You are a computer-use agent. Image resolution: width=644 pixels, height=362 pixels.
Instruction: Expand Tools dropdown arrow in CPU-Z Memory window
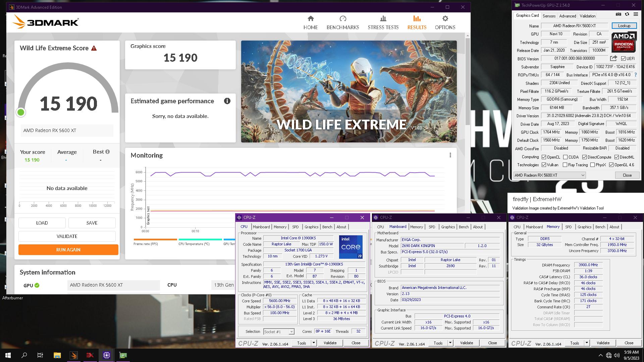pos(587,343)
